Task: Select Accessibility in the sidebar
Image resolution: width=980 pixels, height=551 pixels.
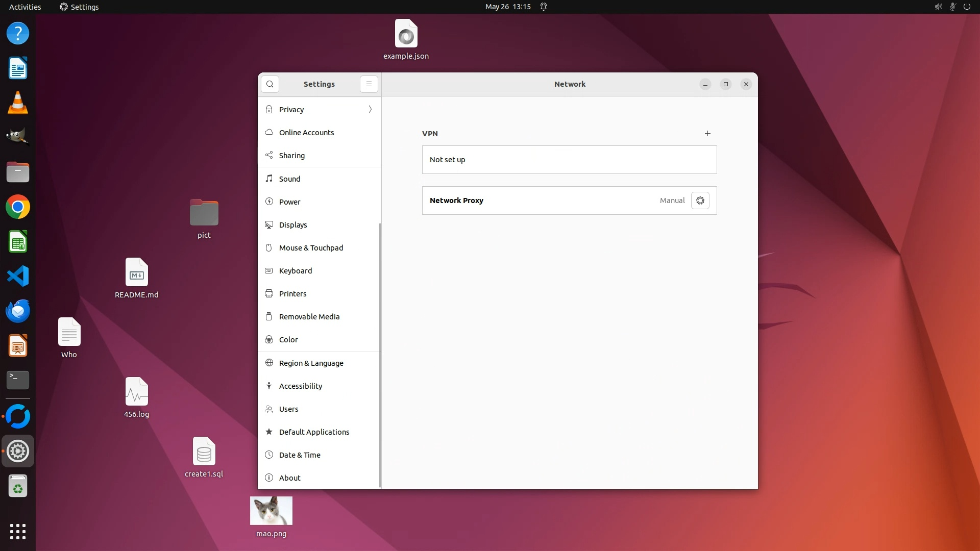Action: [x=300, y=386]
